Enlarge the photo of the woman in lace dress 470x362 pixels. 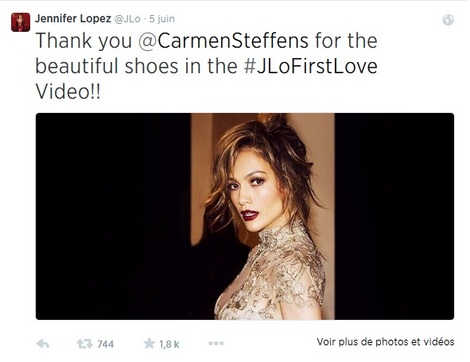pos(263,216)
